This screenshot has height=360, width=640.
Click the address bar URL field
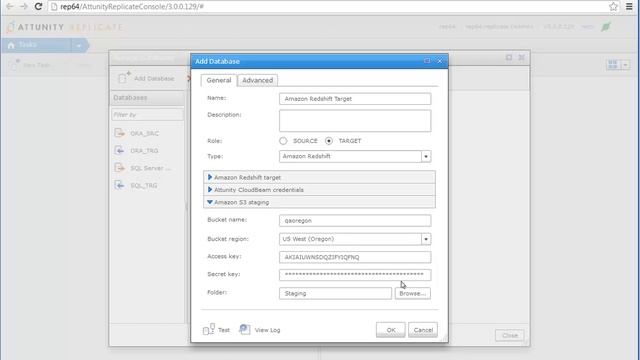(327, 7)
